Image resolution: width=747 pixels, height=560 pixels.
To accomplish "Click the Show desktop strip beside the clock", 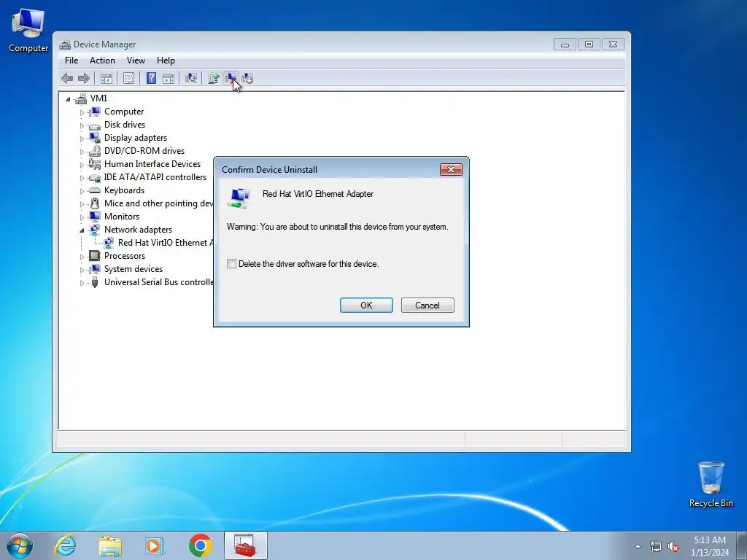I will click(x=742, y=545).
